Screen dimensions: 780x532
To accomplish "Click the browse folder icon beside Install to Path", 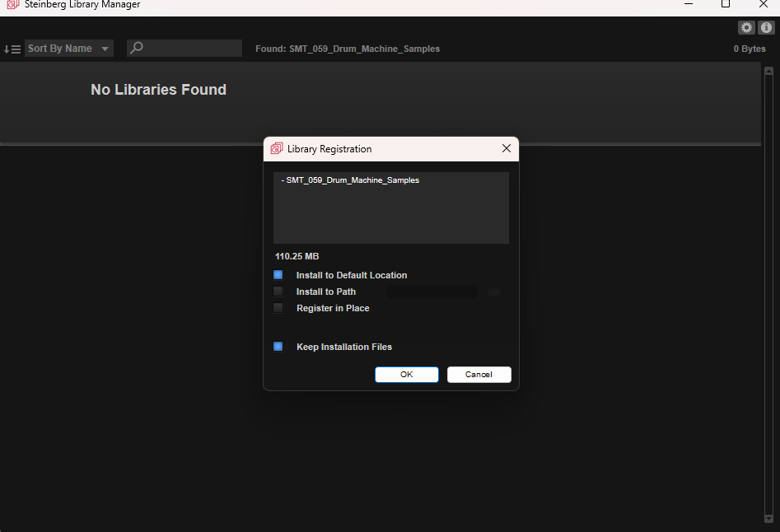I will [494, 292].
